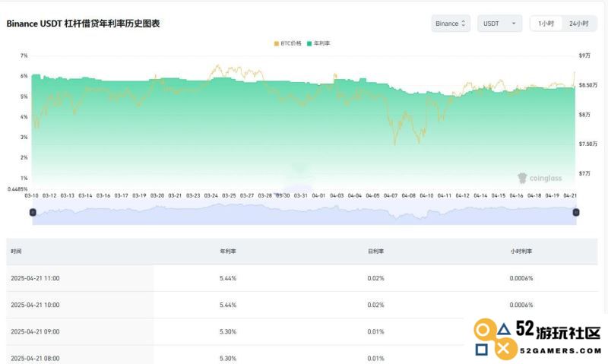Click the 小时利率 column header
Viewport: 608px width, 364px height.
521,252
